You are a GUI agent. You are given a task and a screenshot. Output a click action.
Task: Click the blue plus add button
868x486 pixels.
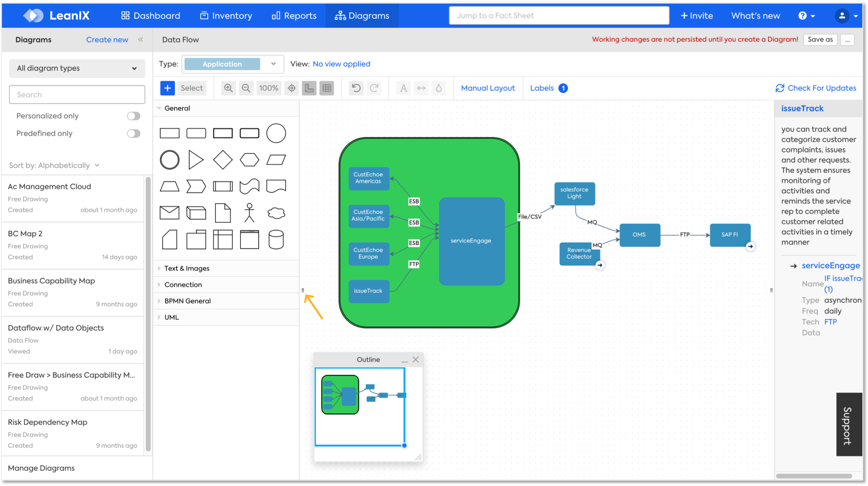(167, 88)
